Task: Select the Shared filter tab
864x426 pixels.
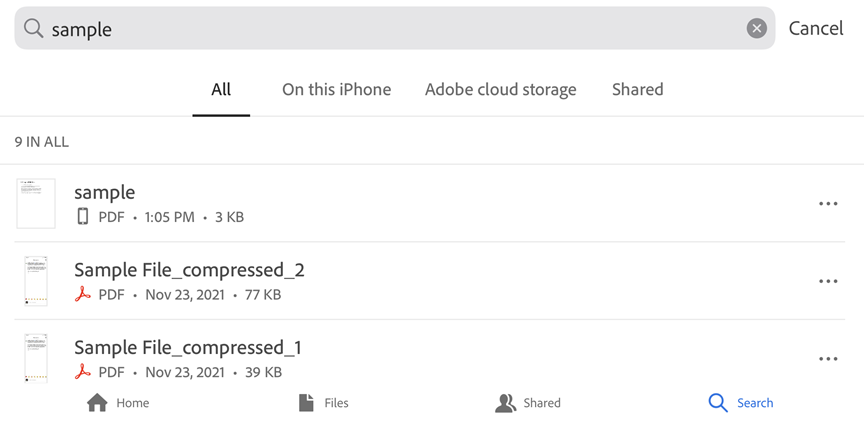Action: point(637,90)
